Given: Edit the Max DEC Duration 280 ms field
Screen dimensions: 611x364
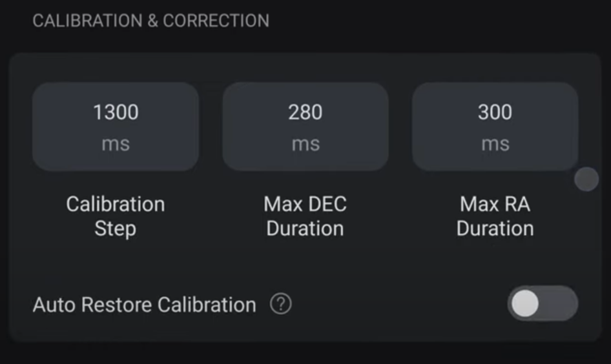Looking at the screenshot, I should [305, 126].
